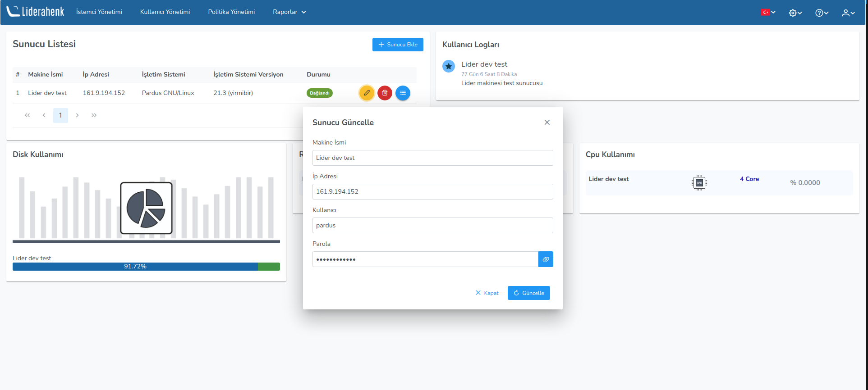
Task: Open the help question mark dropdown
Action: 822,13
